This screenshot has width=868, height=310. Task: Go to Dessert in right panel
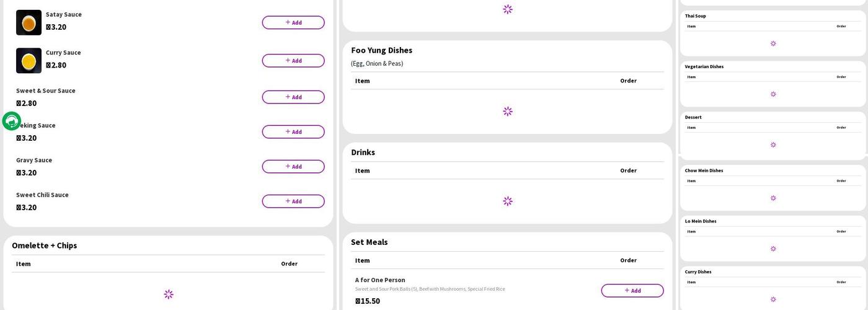[x=693, y=117]
